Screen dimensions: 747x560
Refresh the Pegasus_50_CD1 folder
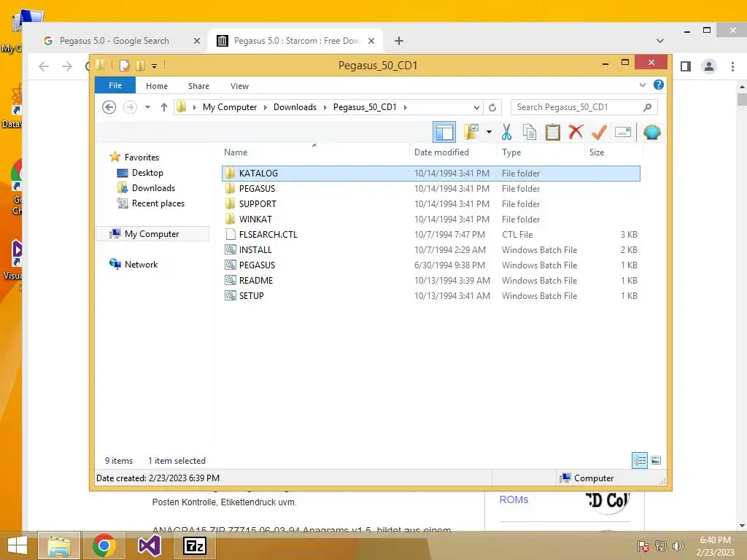[492, 107]
